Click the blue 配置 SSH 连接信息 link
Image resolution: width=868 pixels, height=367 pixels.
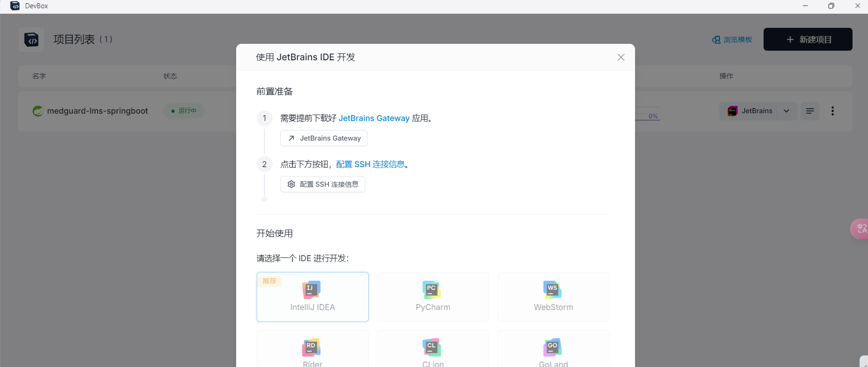pos(370,164)
